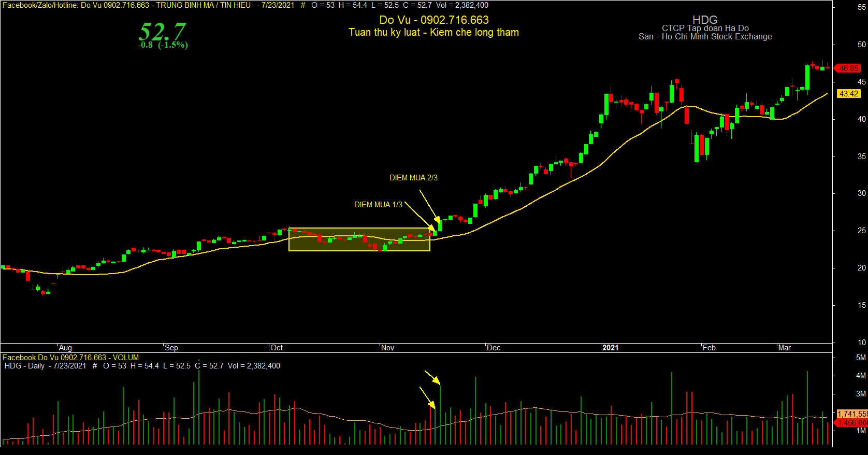The image size is (868, 455).
Task: Select the VOLUM pane title text
Action: (126, 358)
